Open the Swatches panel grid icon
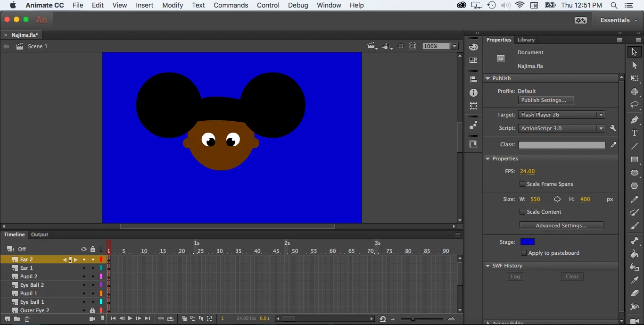Viewport: 644px width, 325px height. click(473, 60)
